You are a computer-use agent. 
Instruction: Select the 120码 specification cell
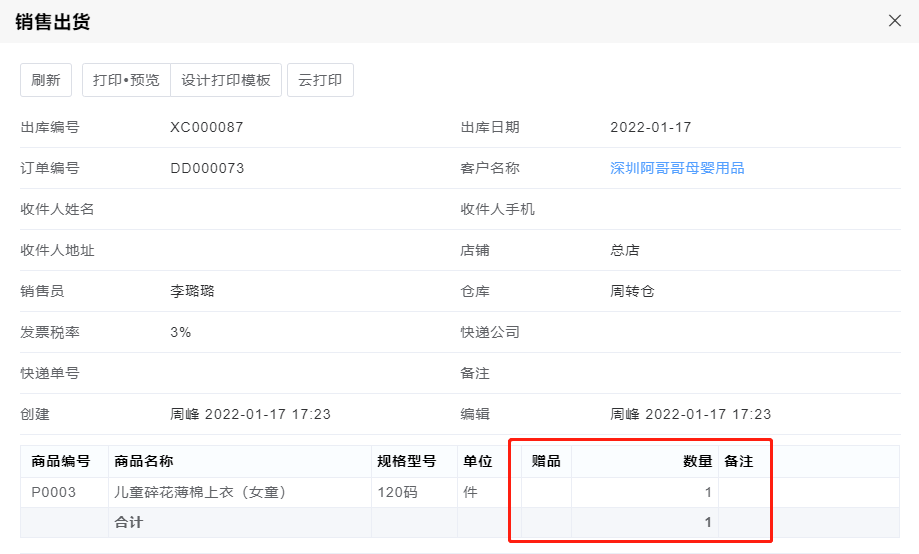pyautogui.click(x=396, y=492)
